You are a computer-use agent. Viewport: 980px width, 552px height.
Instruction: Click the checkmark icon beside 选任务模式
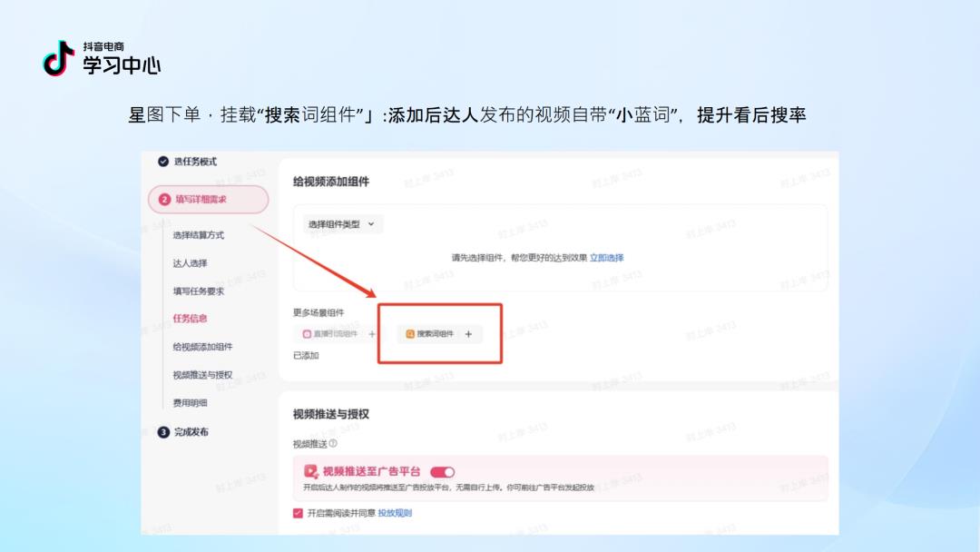click(163, 162)
